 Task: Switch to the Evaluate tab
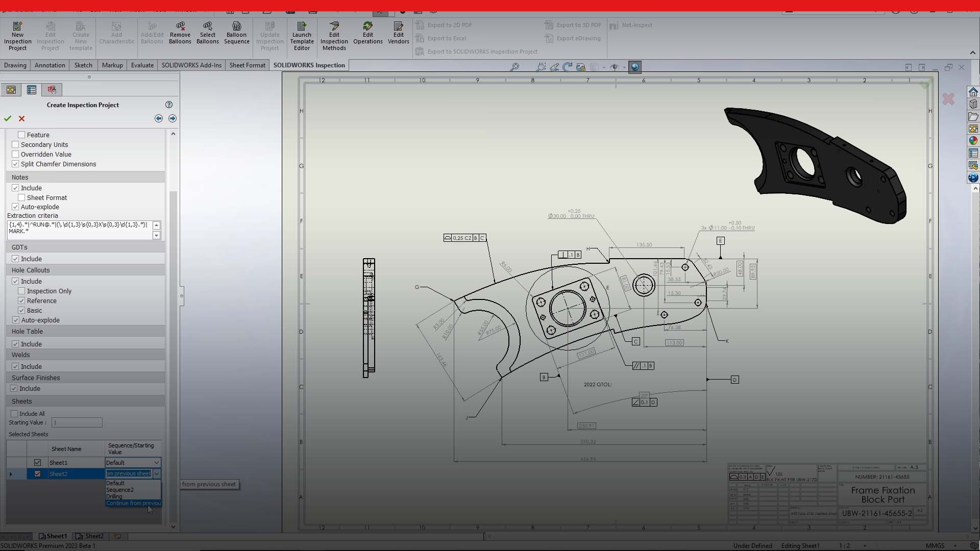pyautogui.click(x=142, y=65)
